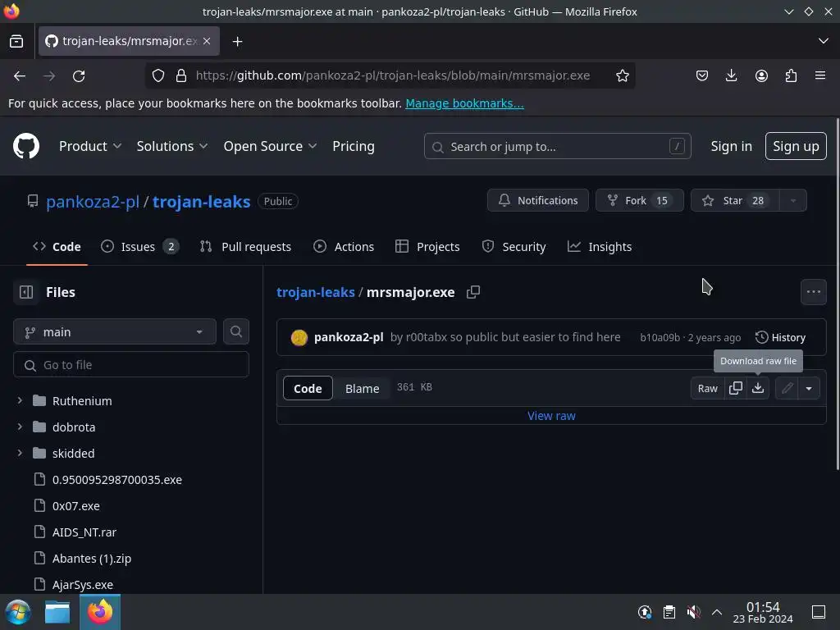
Task: Open Firefox from the taskbar
Action: point(100,612)
